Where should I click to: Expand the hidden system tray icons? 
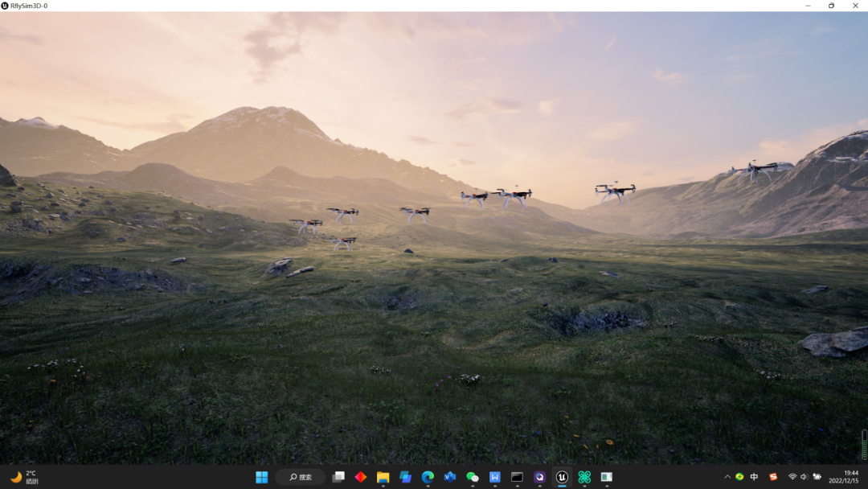click(x=727, y=477)
